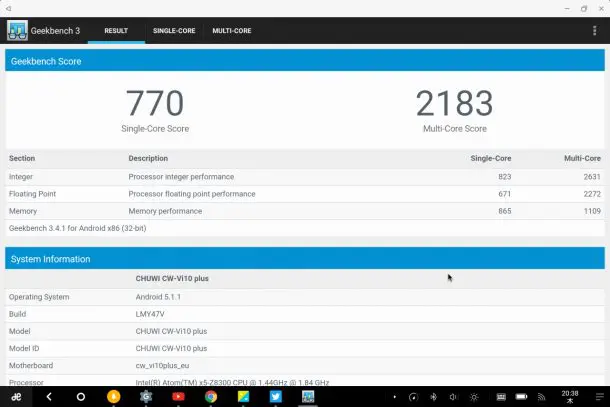The image size is (610, 407).
Task: Click Floating Point multi-core value 2272
Action: coord(592,194)
